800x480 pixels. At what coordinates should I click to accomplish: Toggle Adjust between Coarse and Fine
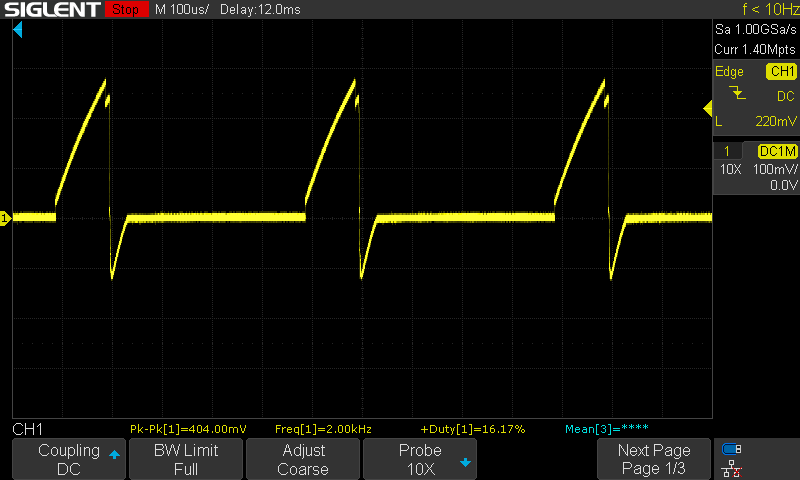(x=303, y=459)
